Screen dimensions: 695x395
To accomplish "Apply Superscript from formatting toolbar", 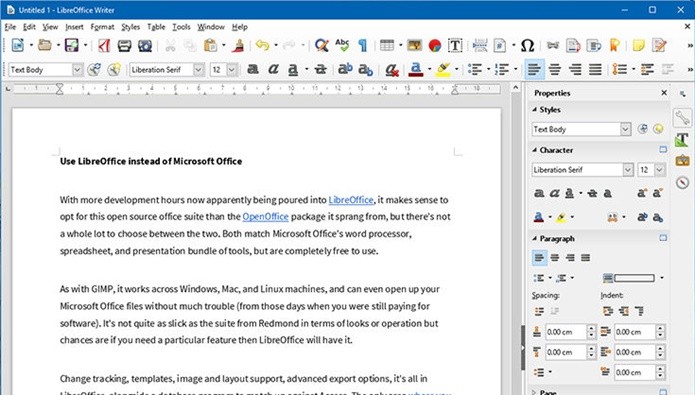I will [x=345, y=69].
